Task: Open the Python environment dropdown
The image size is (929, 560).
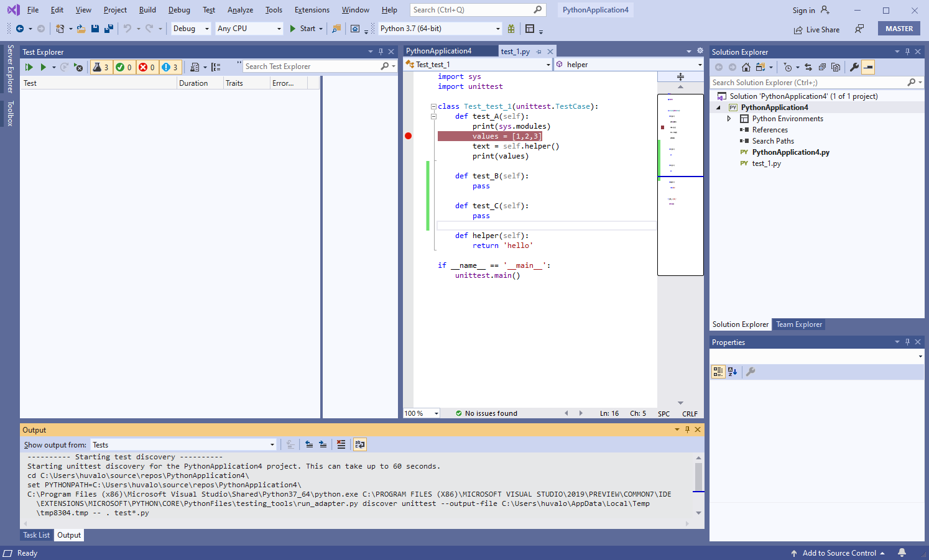Action: [496, 28]
